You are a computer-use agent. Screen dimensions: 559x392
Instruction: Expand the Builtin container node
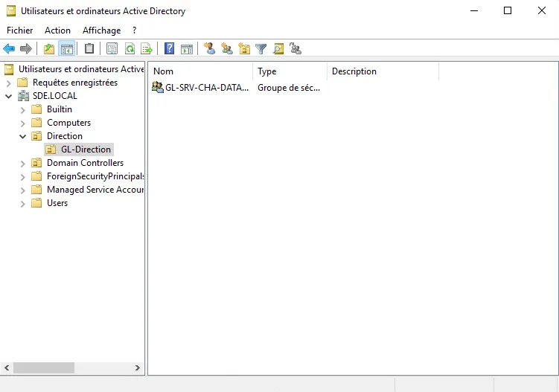tap(23, 109)
